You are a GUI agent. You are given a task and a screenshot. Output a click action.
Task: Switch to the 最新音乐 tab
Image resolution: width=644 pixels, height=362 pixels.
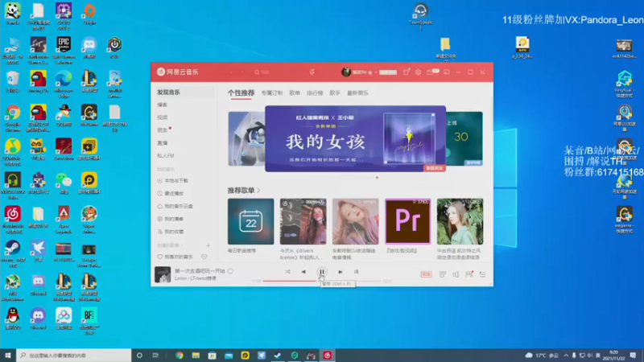pyautogui.click(x=357, y=93)
